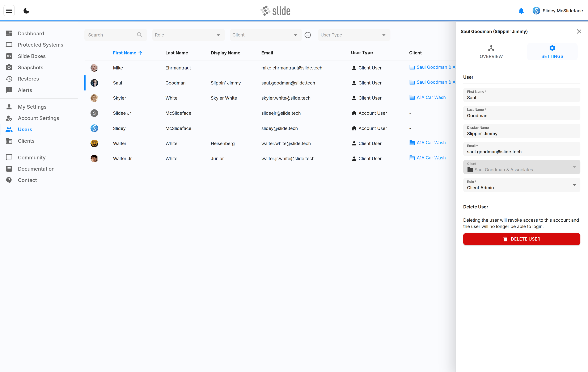
Task: Open Slidey McSlideface profile avatar
Action: click(x=536, y=11)
